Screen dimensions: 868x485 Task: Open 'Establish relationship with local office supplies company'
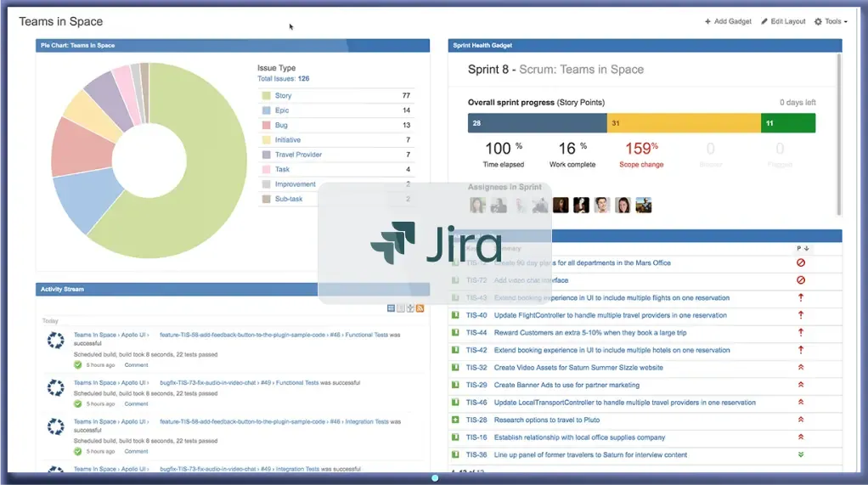point(579,437)
